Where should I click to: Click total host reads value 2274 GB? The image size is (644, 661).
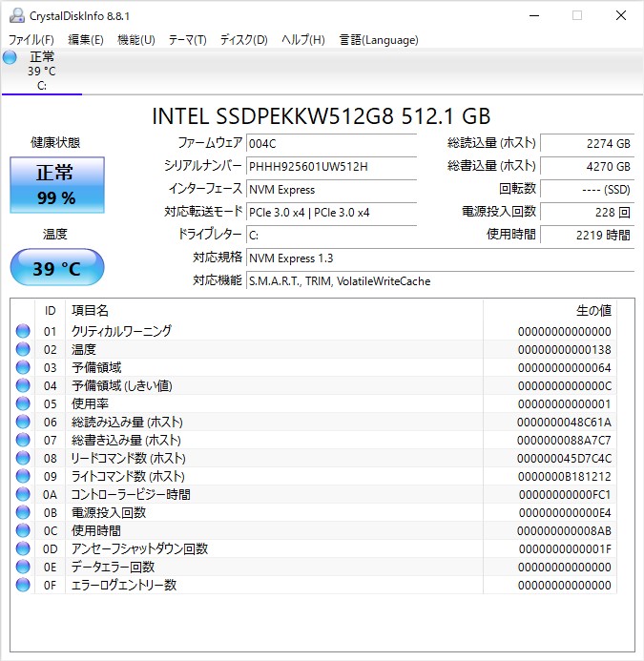point(587,144)
